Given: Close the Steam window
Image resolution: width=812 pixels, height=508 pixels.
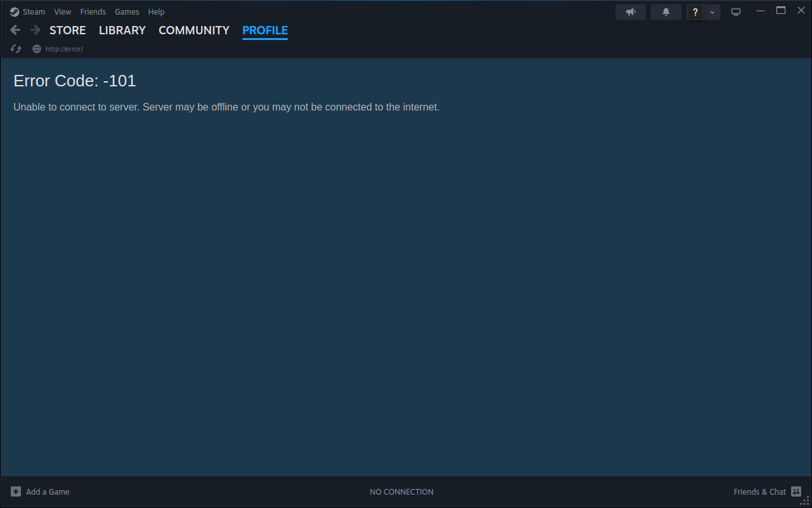Looking at the screenshot, I should pos(801,11).
